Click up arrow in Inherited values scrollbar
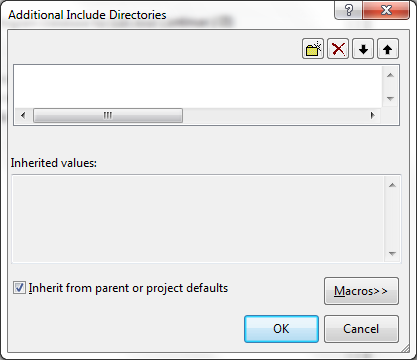This screenshot has height=360, width=417. 392,185
